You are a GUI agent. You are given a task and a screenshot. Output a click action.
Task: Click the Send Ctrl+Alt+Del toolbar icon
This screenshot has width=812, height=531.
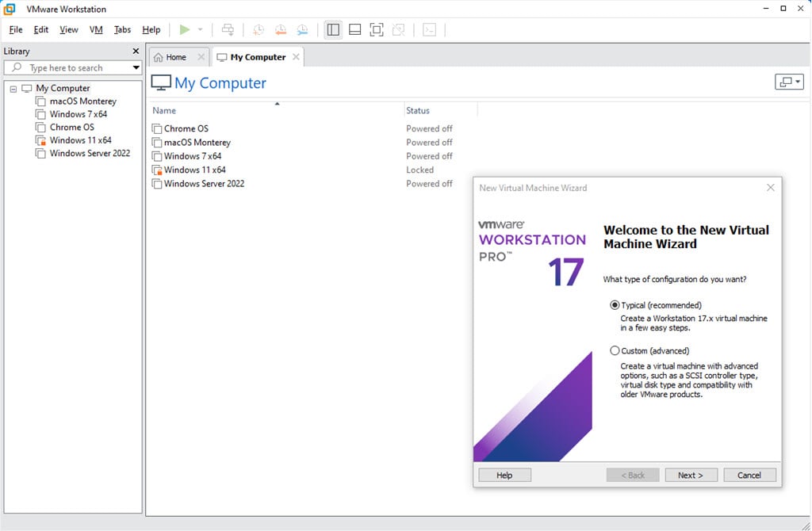228,30
